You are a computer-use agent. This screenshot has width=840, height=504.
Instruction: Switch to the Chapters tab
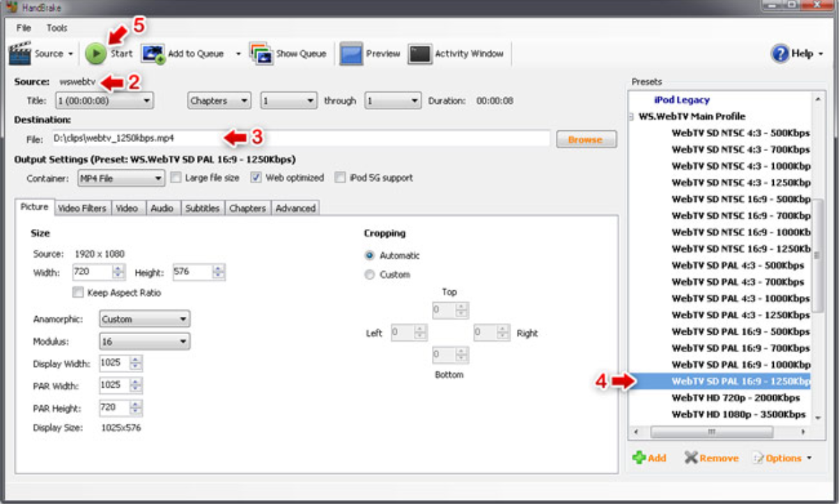248,208
